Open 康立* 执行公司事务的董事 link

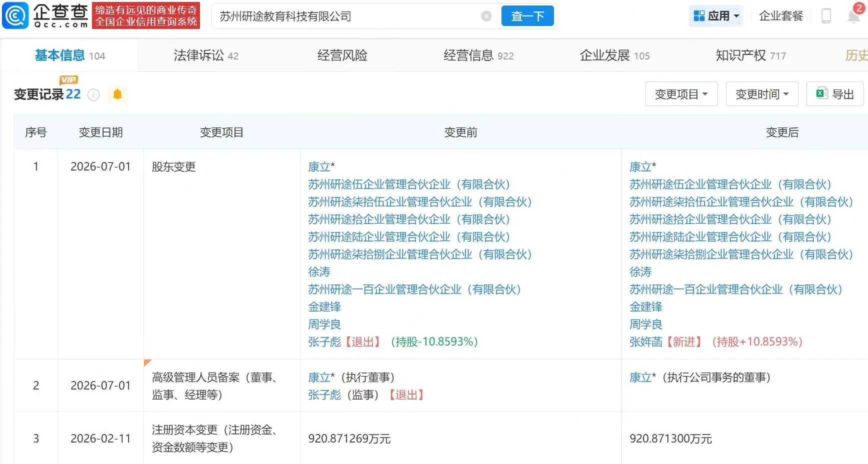tap(643, 377)
